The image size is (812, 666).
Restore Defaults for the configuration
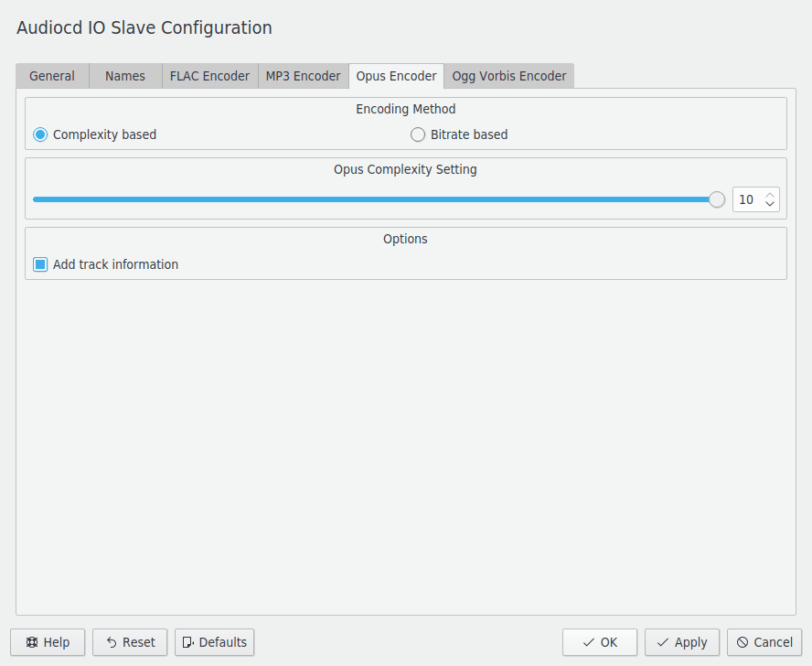click(x=214, y=642)
